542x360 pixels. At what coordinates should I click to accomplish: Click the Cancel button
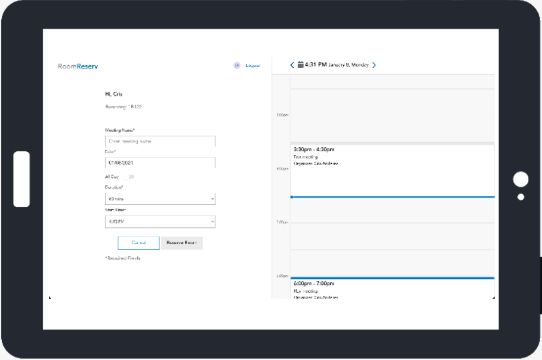[139, 243]
